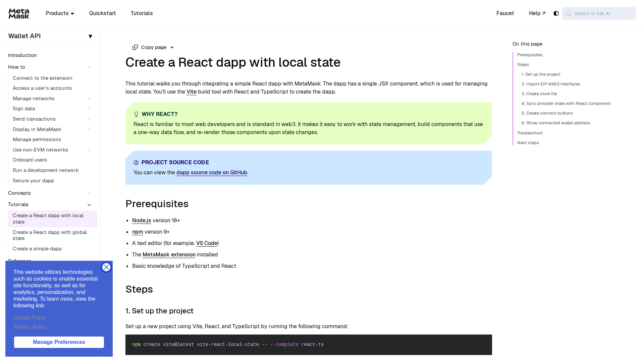The width and height of the screenshot is (644, 362).
Task: Expand Sign data submenu
Action: [89, 109]
